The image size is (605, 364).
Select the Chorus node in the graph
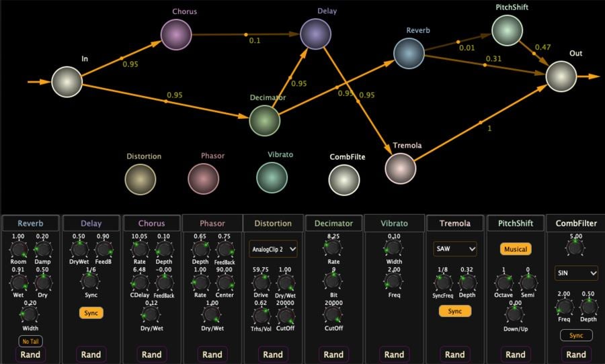click(177, 34)
